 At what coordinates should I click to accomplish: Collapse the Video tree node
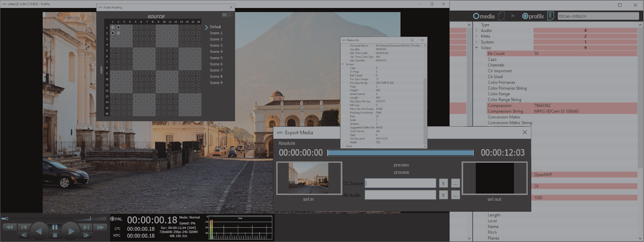click(x=477, y=48)
